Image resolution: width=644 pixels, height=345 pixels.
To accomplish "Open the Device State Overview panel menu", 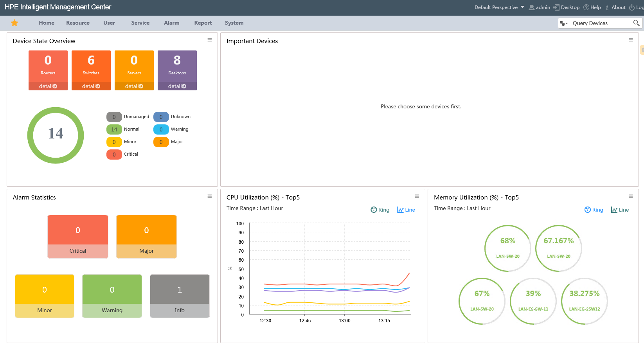I will click(x=210, y=40).
